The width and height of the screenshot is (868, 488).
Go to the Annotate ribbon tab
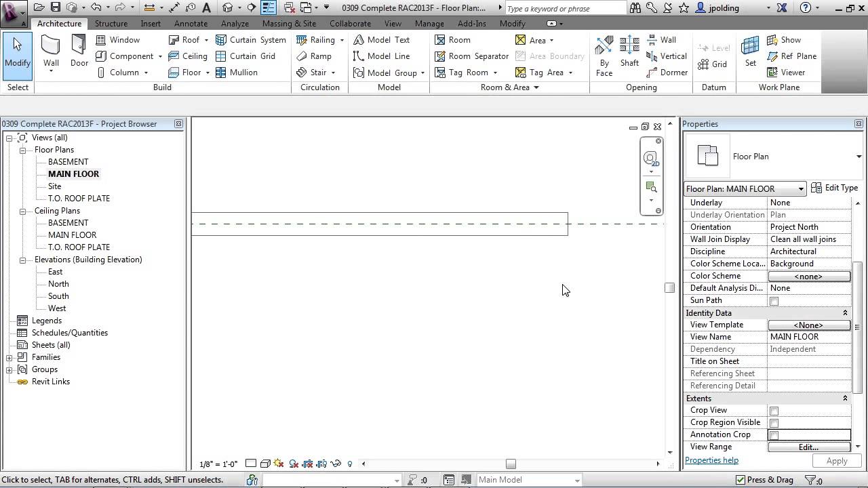pyautogui.click(x=191, y=23)
